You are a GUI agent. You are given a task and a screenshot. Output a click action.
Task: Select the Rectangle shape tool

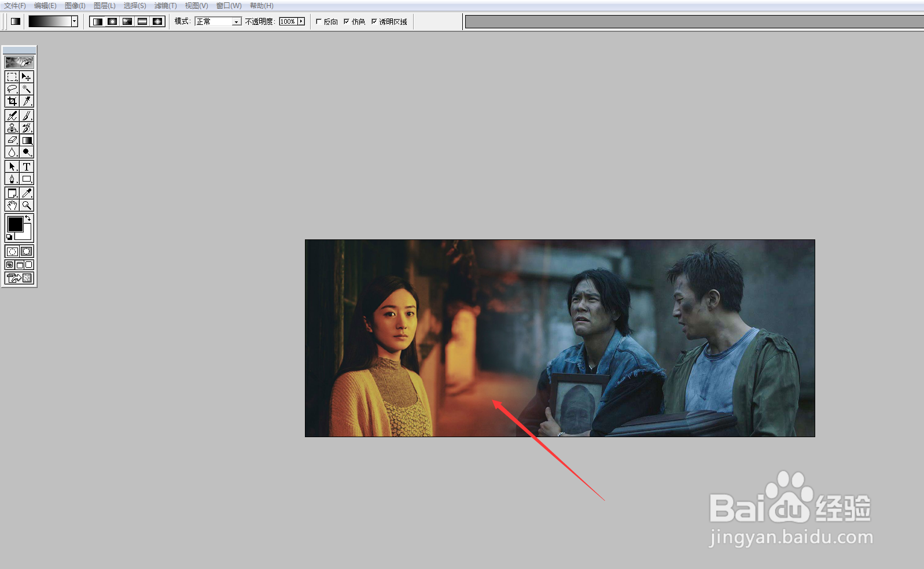(27, 179)
